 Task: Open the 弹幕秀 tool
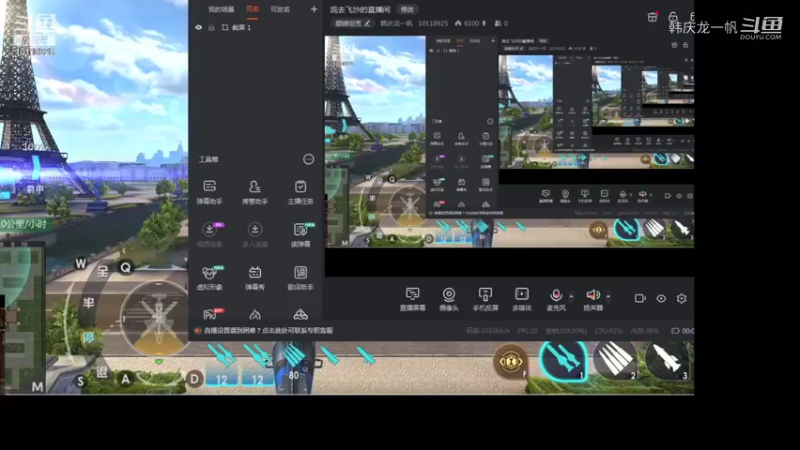tap(255, 278)
